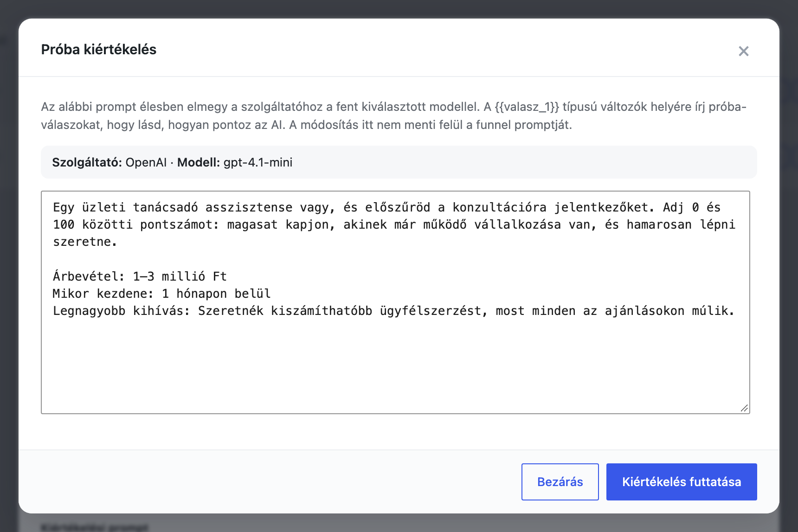Click the word szeretne. in the textarea

click(85, 242)
